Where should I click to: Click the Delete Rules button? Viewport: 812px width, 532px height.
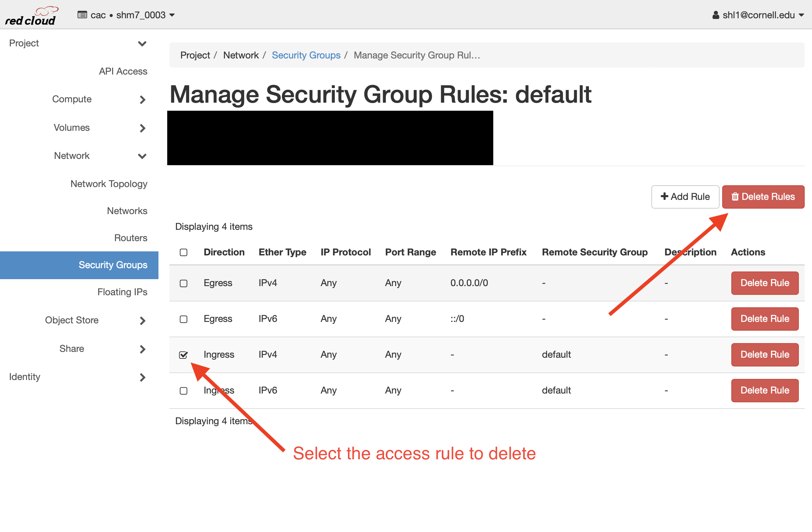[763, 197]
